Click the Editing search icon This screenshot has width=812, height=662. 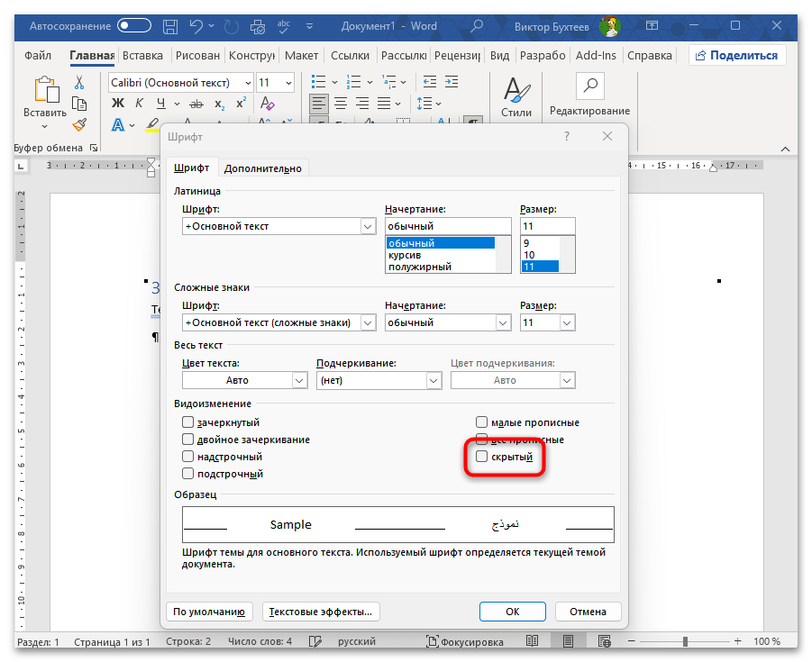[589, 87]
